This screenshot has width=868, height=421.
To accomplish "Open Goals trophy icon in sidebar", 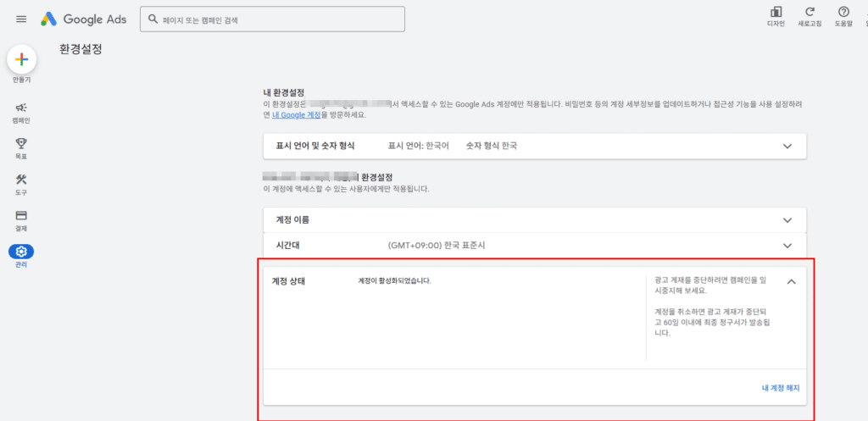I will coord(21,144).
